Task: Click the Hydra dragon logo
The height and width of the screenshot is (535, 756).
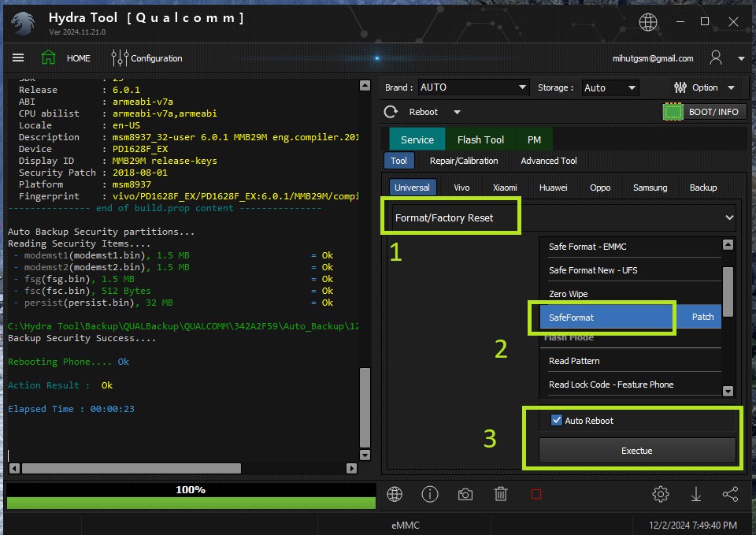Action: [24, 23]
